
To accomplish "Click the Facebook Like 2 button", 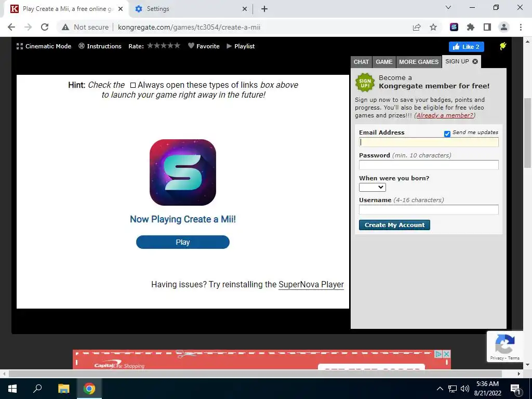I will (x=466, y=47).
